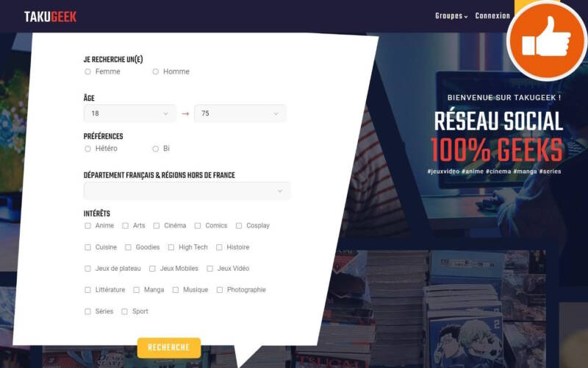Choose the Hétéro preference option
Screen dimensions: 588x368
(87, 149)
